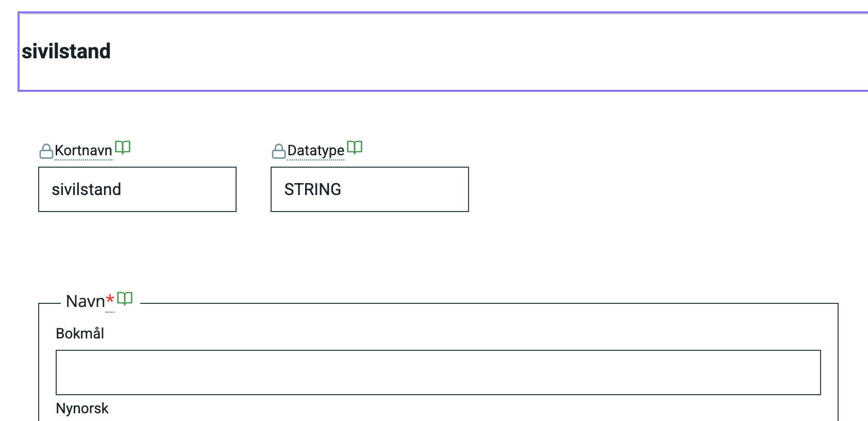The width and height of the screenshot is (868, 421).
Task: Expand the dotted-underline tooltip under Kortnavn
Action: pyautogui.click(x=83, y=151)
